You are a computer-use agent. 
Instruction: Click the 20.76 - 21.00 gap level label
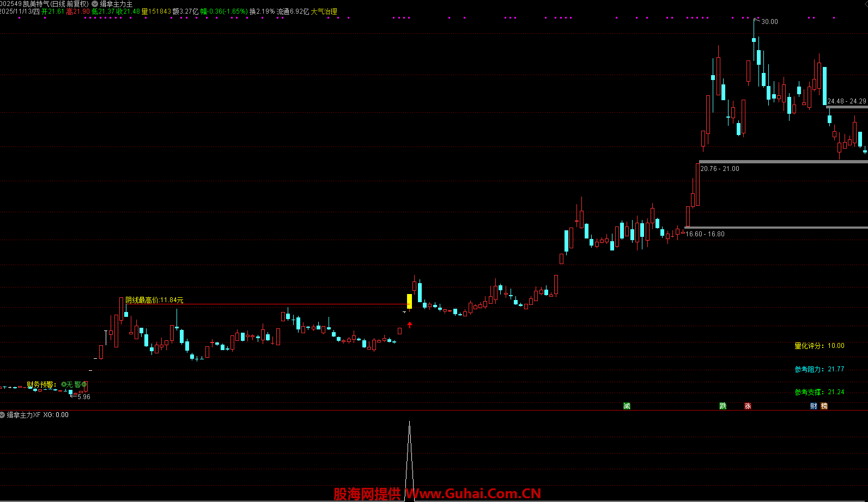[719, 169]
